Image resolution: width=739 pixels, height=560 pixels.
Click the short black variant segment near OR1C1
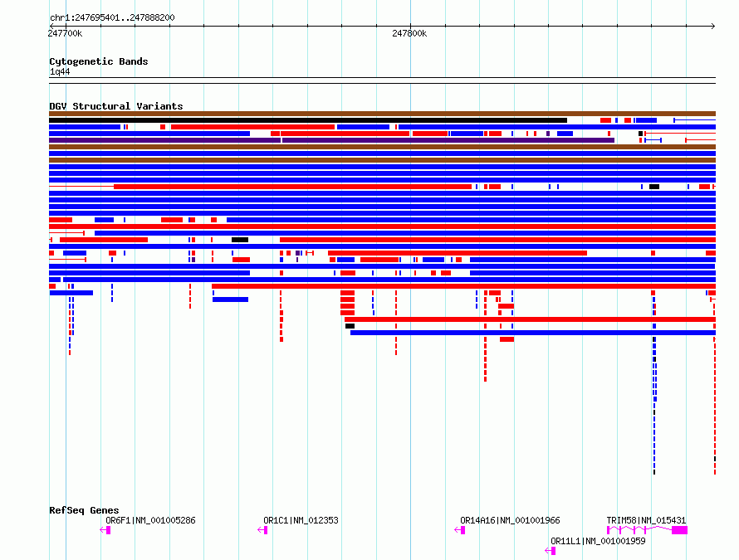point(240,241)
